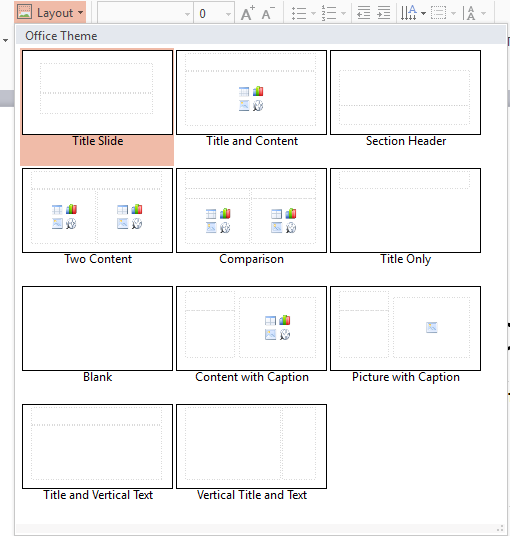510x536 pixels.
Task: Click the Text Direction icon
Action: click(409, 13)
